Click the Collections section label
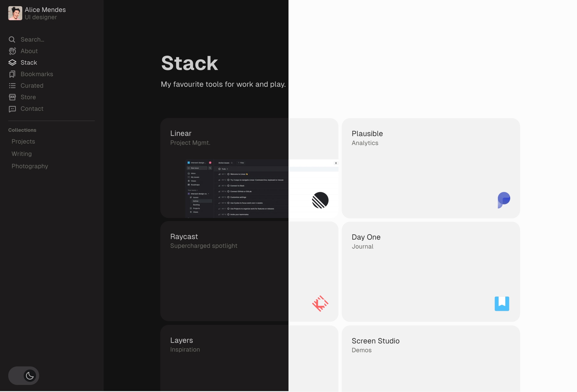577x392 pixels. [x=22, y=130]
